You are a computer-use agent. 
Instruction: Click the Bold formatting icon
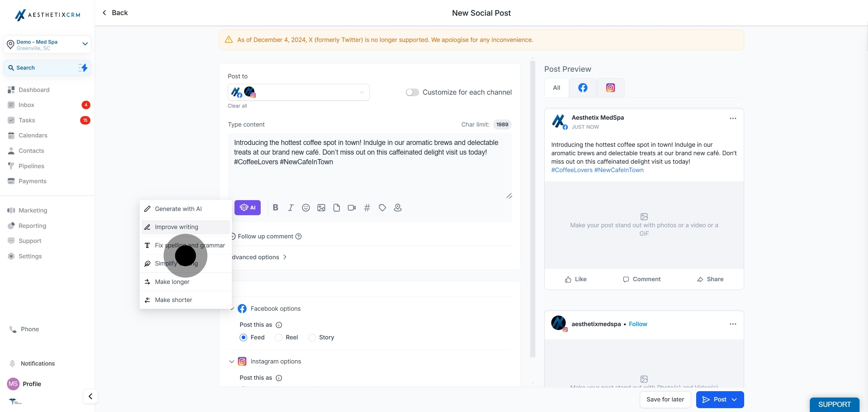(275, 208)
